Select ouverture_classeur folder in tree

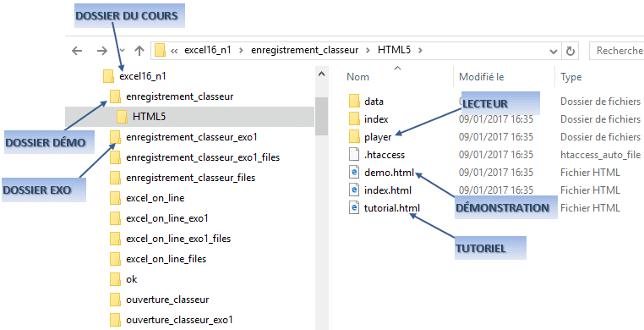[167, 300]
